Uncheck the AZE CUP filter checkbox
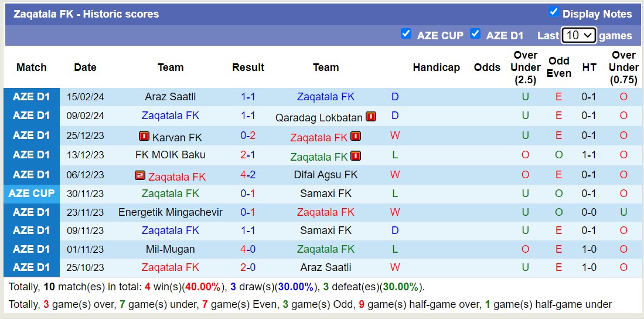 click(406, 34)
